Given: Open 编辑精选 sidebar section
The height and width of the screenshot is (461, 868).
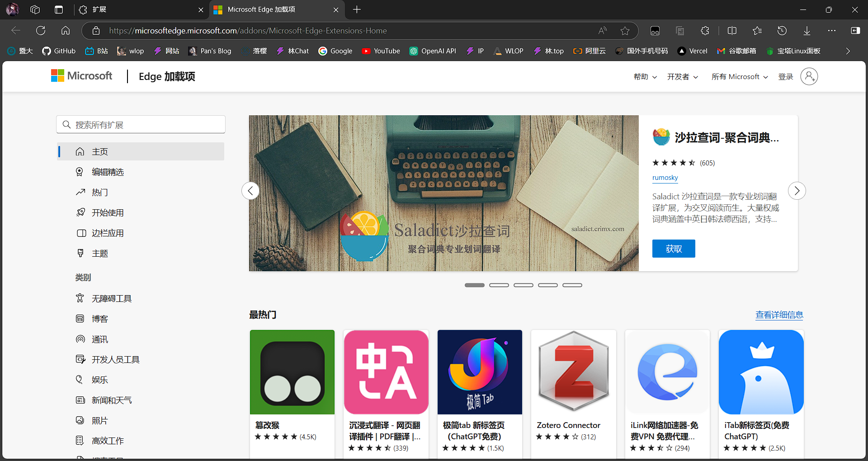Looking at the screenshot, I should pyautogui.click(x=141, y=172).
